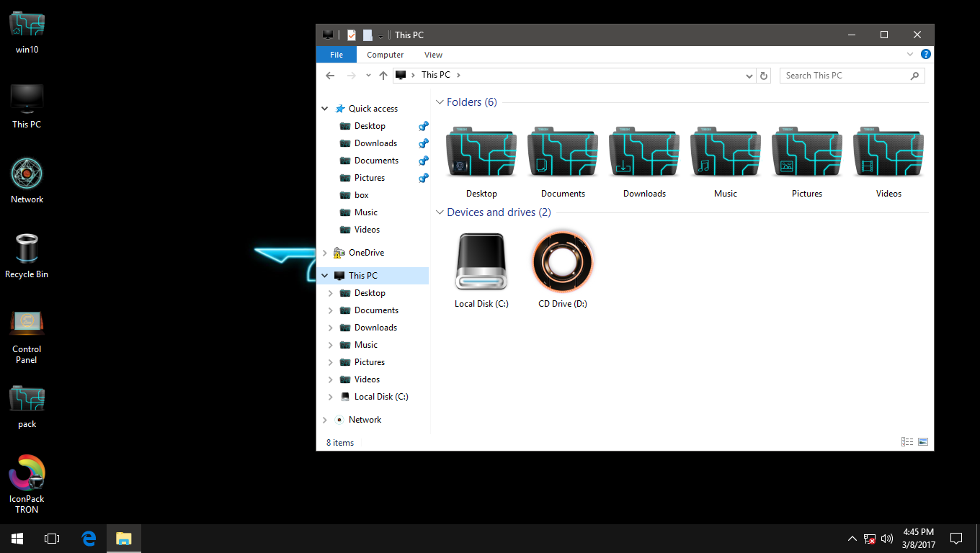Refresh the This PC address bar
The image size is (980, 553).
765,75
